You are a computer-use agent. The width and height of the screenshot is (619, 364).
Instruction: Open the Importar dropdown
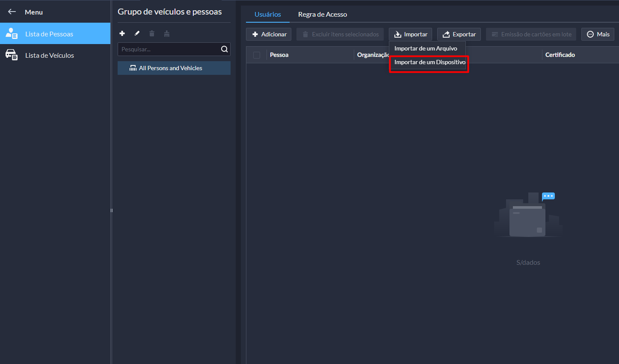click(x=410, y=34)
